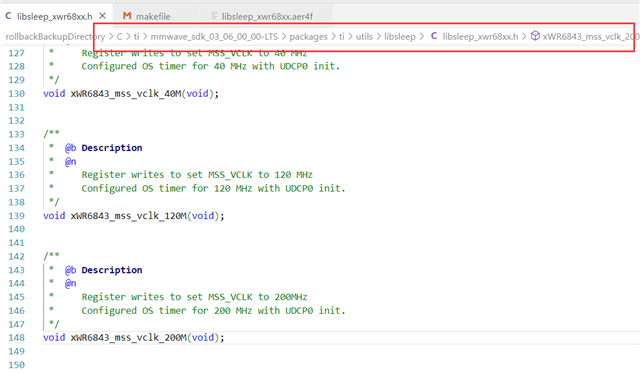Open the libsleep breadcrumb folder
640x373 pixels.
click(400, 37)
